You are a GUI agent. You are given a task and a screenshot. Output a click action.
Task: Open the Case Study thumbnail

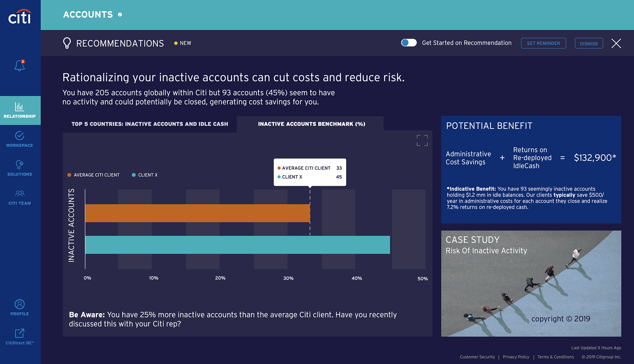pos(531,283)
